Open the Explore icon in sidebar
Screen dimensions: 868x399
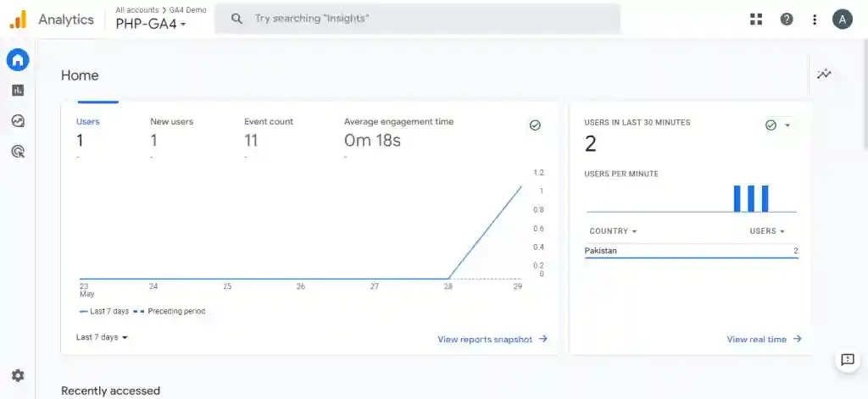coord(18,120)
